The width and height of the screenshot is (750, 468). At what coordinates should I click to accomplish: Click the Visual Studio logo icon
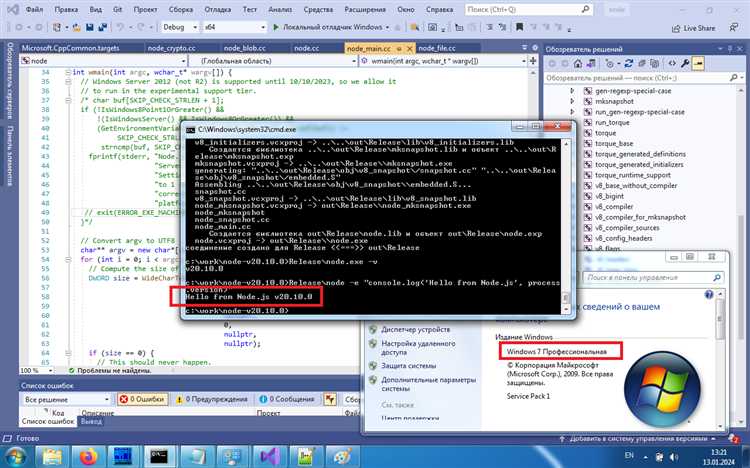[11, 8]
